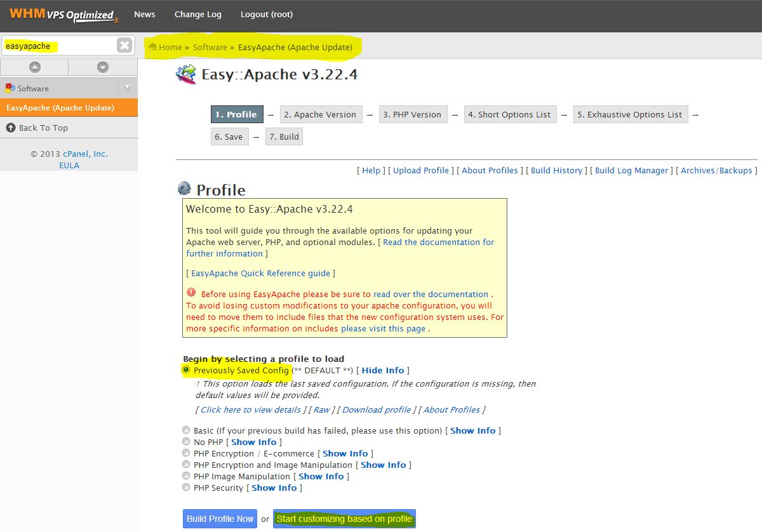Select the PHP Image Manipulation radio button
Screen dimensions: 762x532
[186, 475]
